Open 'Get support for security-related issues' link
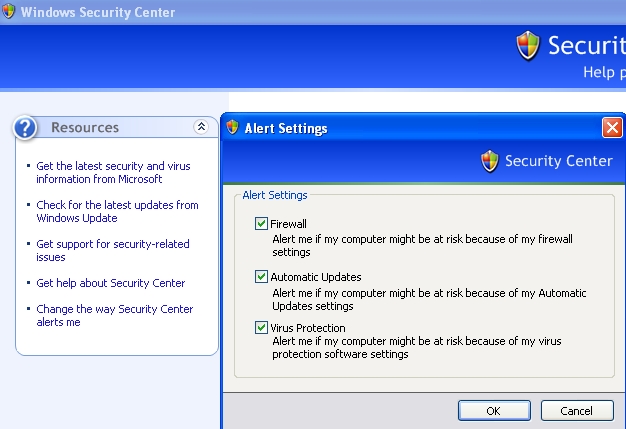 pos(113,250)
